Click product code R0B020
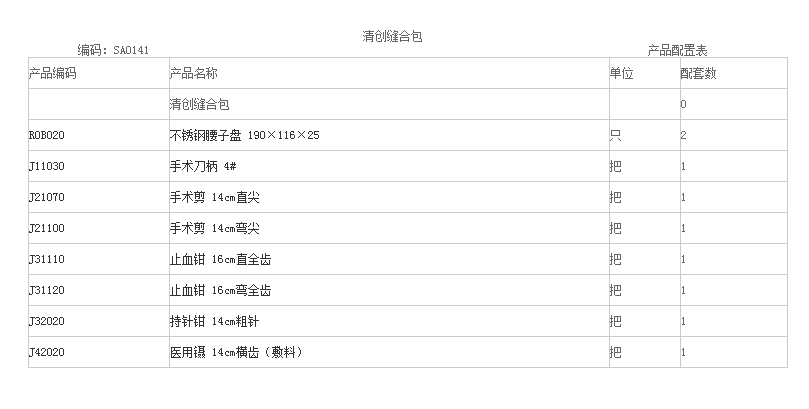 click(46, 135)
